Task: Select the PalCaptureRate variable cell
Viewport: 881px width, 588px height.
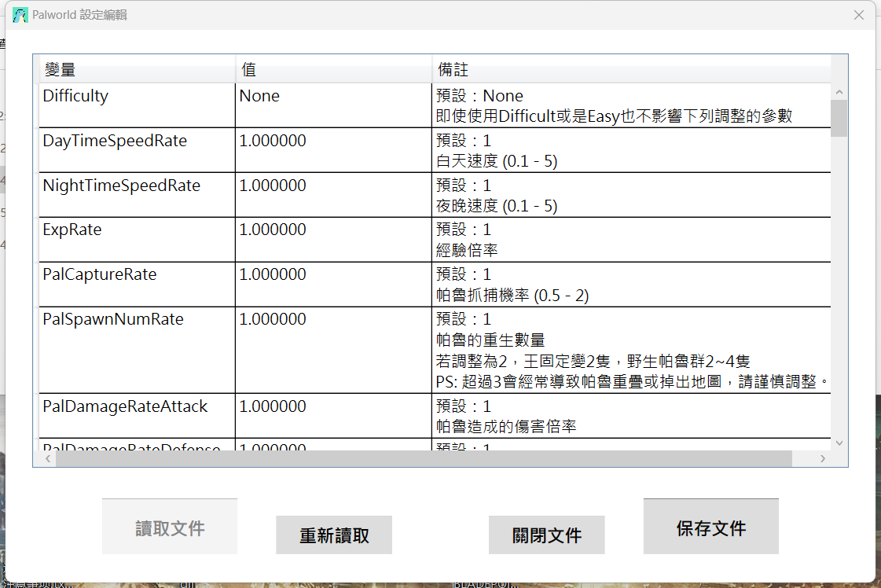Action: [137, 285]
